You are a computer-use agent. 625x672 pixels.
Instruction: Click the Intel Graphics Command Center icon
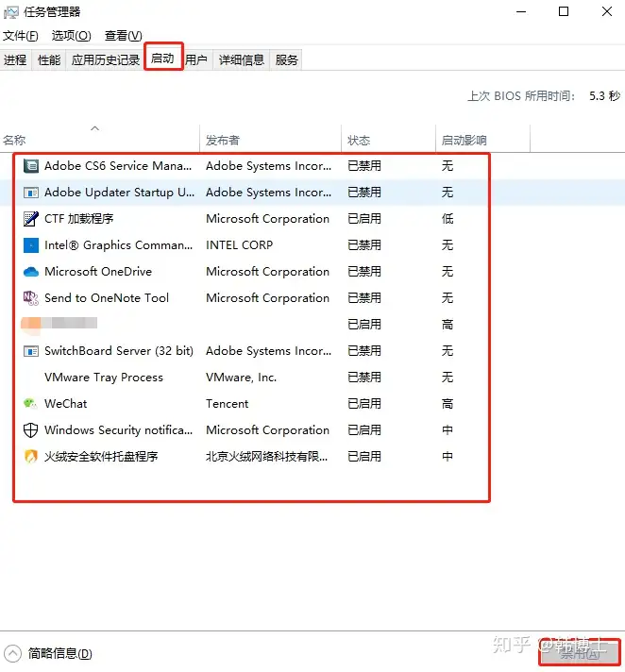[x=31, y=245]
